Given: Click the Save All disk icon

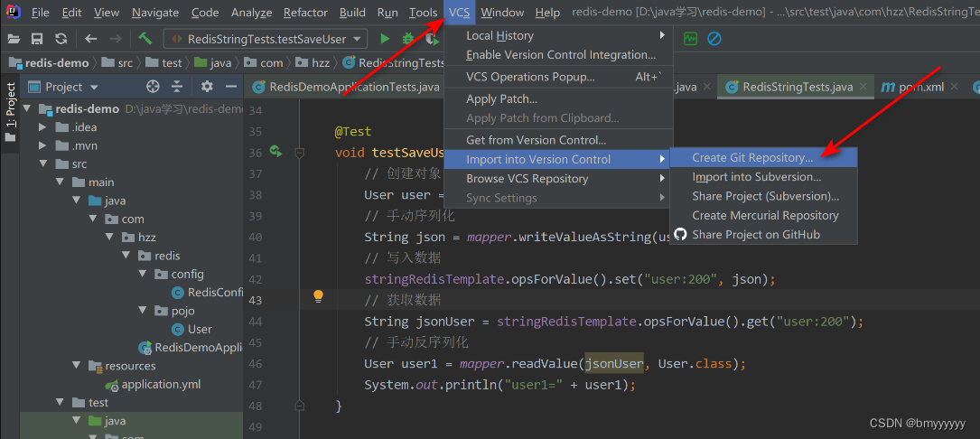Looking at the screenshot, I should tap(37, 39).
